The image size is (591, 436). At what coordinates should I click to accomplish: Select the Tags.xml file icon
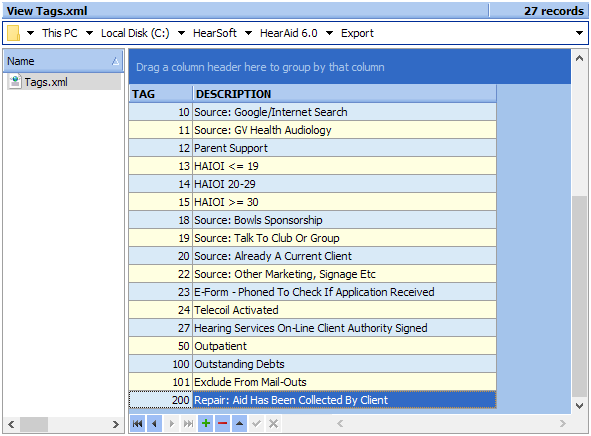click(x=15, y=81)
